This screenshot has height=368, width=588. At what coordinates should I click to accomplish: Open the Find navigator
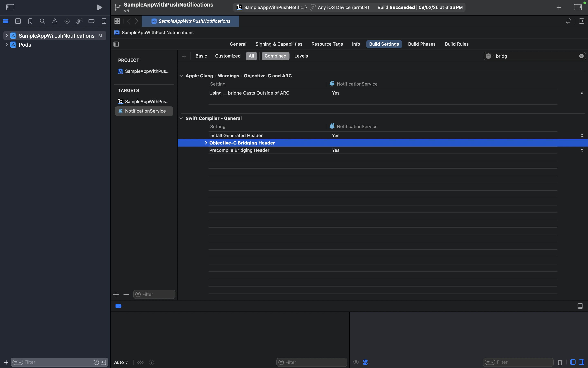pos(43,21)
